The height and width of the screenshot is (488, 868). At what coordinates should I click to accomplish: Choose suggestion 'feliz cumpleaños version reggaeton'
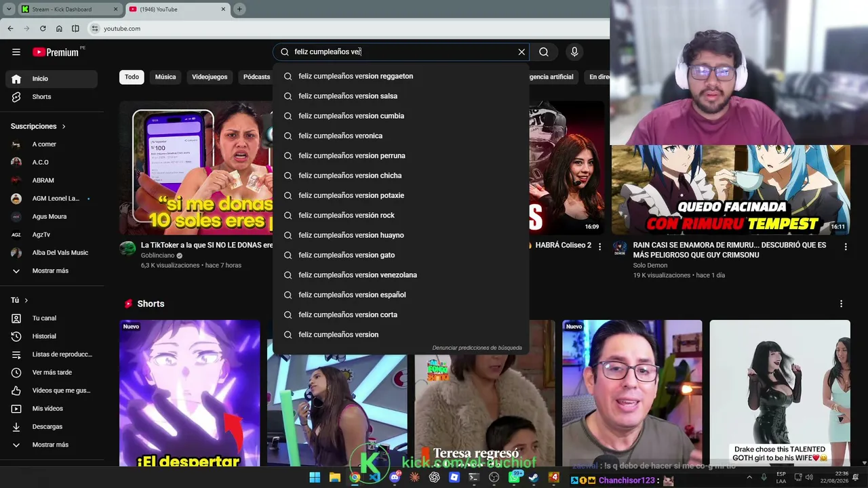[401, 77]
